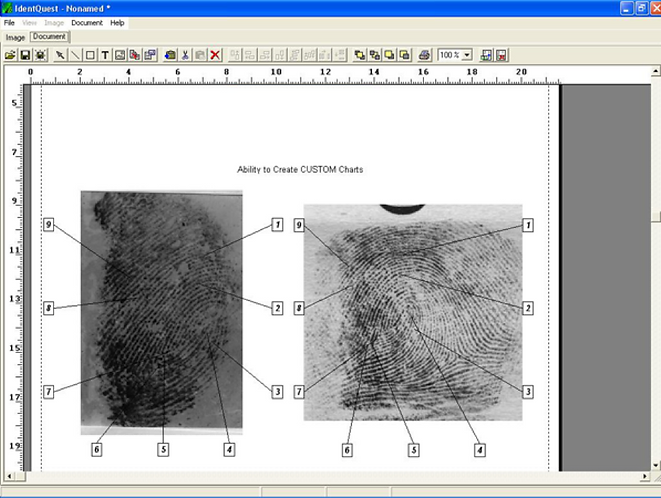Click the printer icon
The height and width of the screenshot is (498, 661).
[x=425, y=55]
